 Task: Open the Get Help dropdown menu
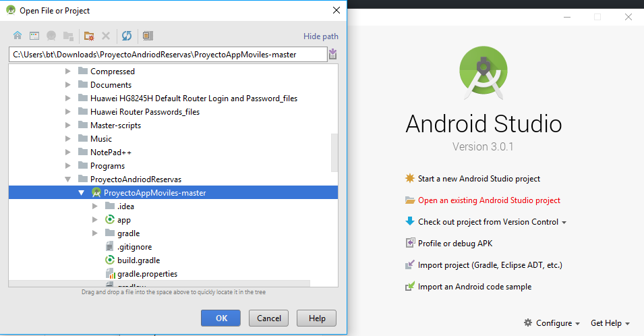coord(610,323)
